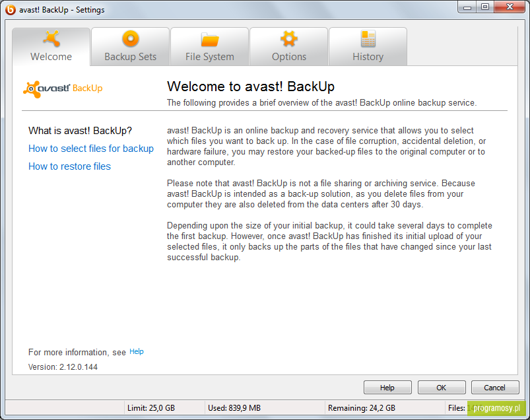Click the avast! icon in the title bar

[11, 10]
